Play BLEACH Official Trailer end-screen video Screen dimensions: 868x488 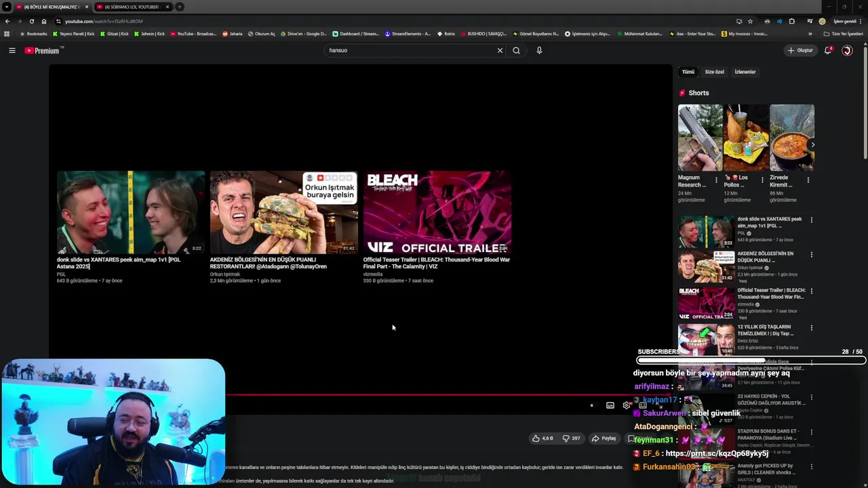click(437, 212)
